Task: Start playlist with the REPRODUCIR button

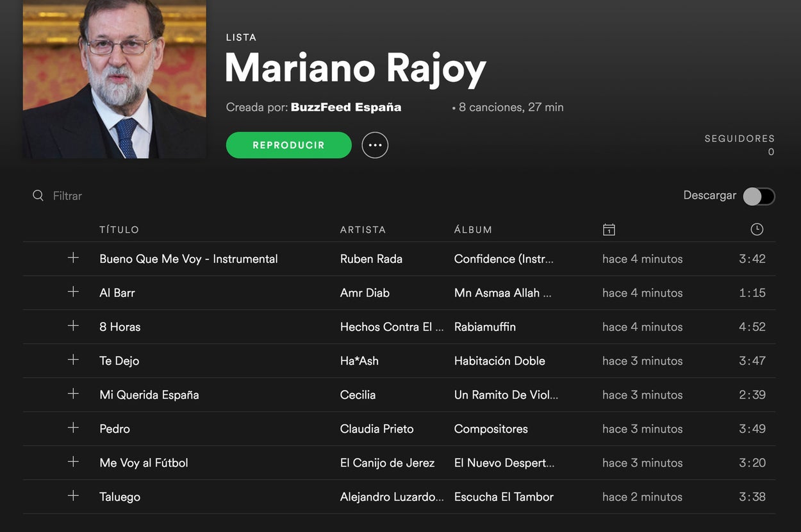Action: tap(288, 145)
